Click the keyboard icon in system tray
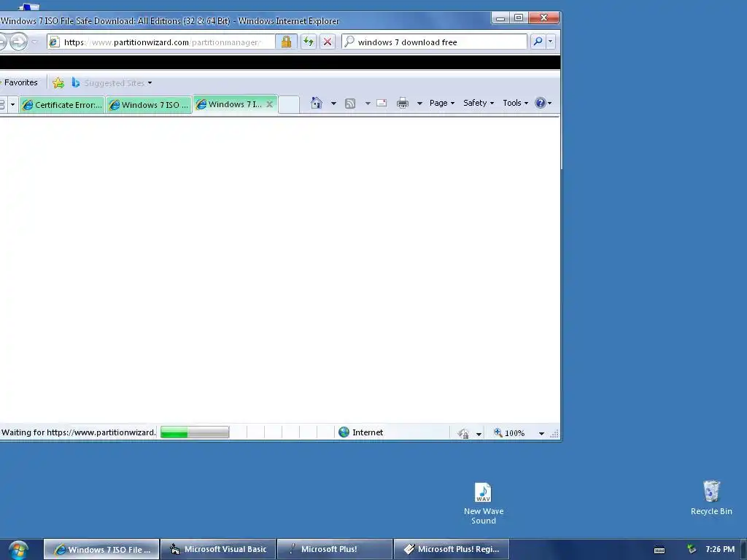Image resolution: width=747 pixels, height=560 pixels. pos(659,550)
